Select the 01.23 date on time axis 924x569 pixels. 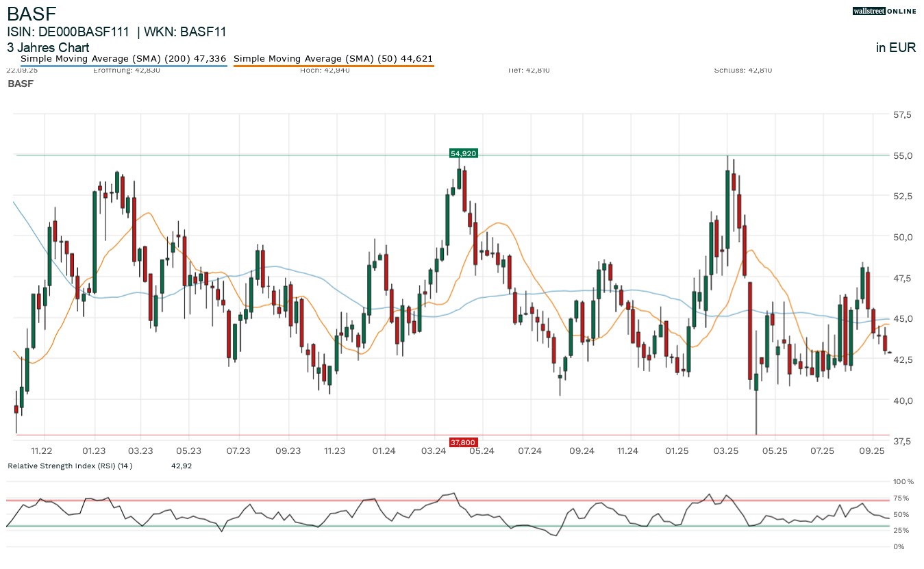pyautogui.click(x=93, y=451)
